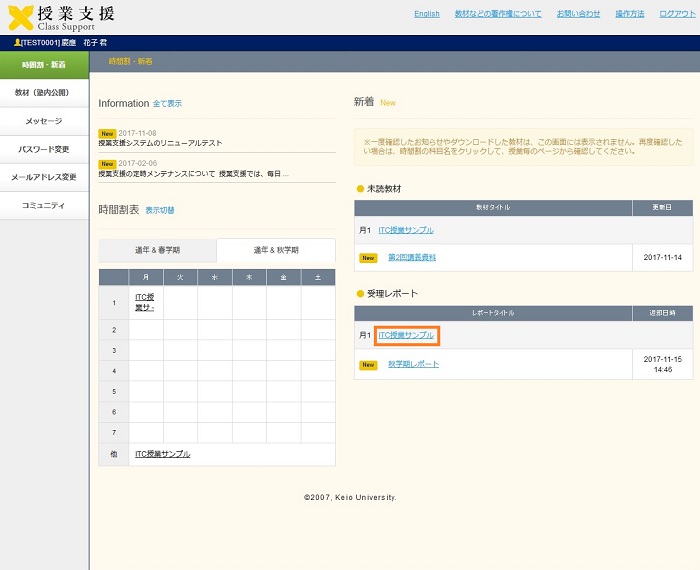Open 教材（塾内公開） in the sidebar
700x570 pixels.
(43, 93)
